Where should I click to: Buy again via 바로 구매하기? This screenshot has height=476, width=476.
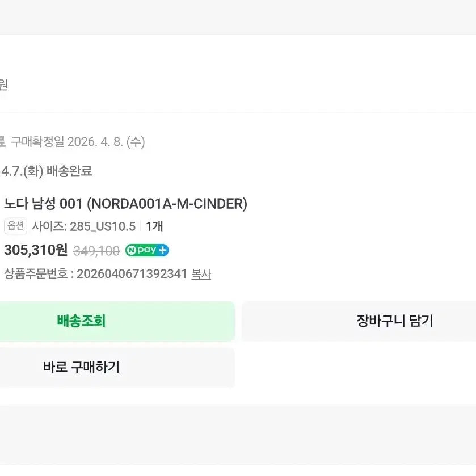pos(117,368)
